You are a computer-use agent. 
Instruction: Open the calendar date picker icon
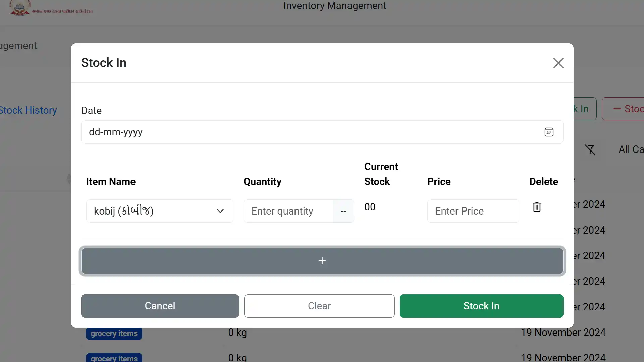pos(549,132)
